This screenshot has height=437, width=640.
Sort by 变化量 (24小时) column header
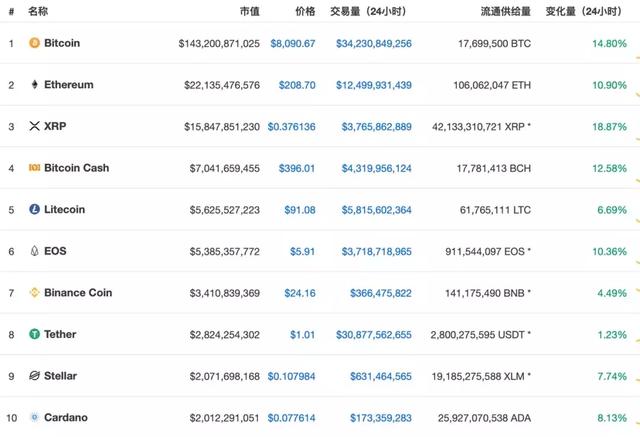584,11
